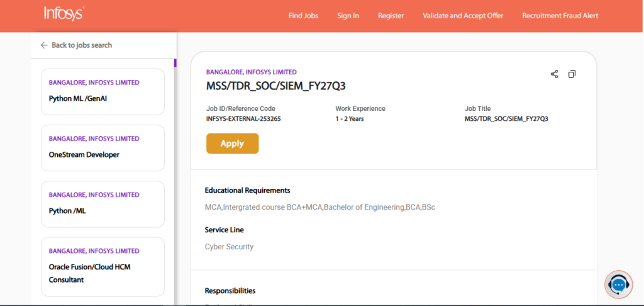Screen dimensions: 644x306
Task: Apply for the MSS/TDR_SOC/SIEM job
Action: tap(233, 144)
